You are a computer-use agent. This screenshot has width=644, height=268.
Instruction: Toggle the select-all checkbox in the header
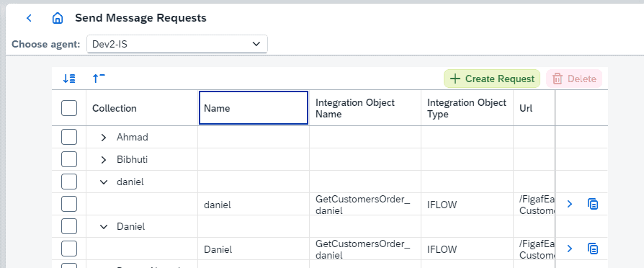69,109
